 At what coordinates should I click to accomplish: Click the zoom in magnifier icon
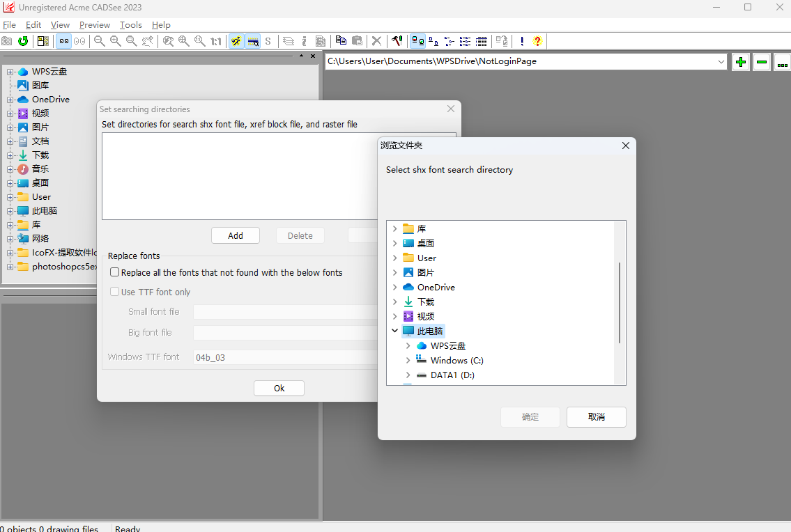(x=116, y=41)
